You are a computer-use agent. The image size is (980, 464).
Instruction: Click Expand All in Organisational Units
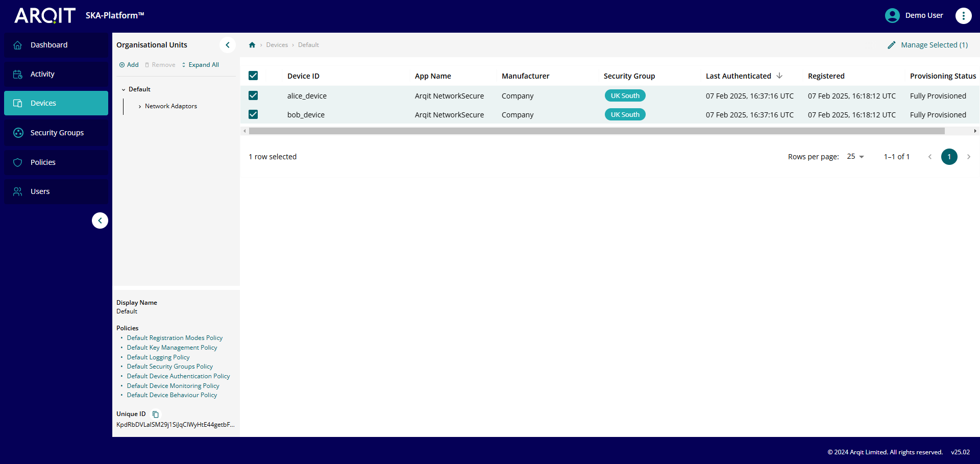(x=201, y=65)
